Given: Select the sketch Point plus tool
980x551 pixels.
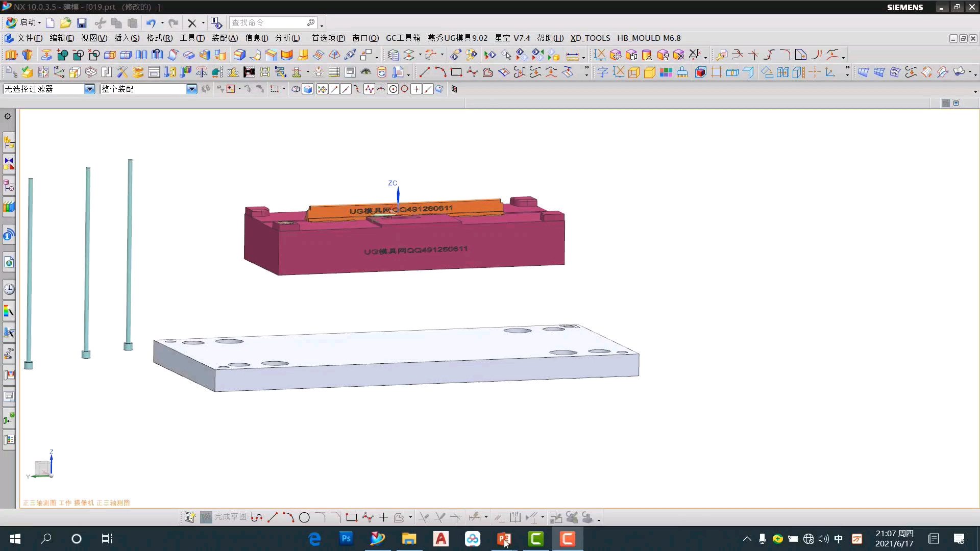Looking at the screenshot, I should [x=383, y=517].
